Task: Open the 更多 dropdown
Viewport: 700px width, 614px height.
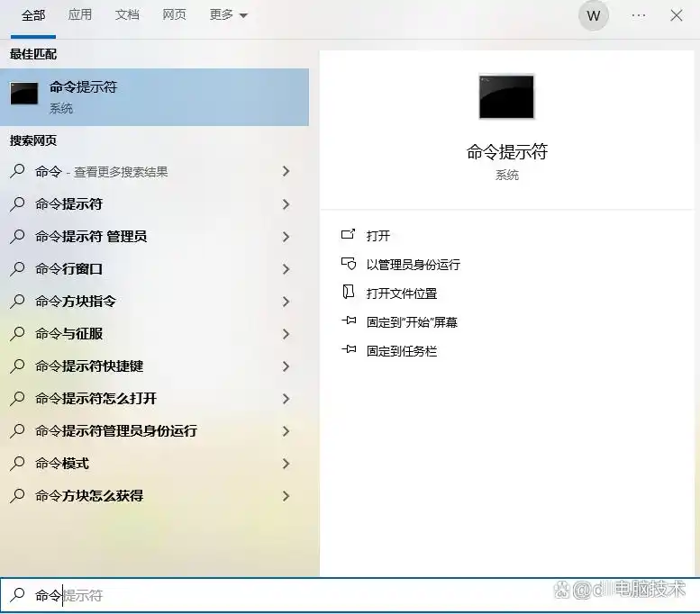Action: tap(228, 15)
